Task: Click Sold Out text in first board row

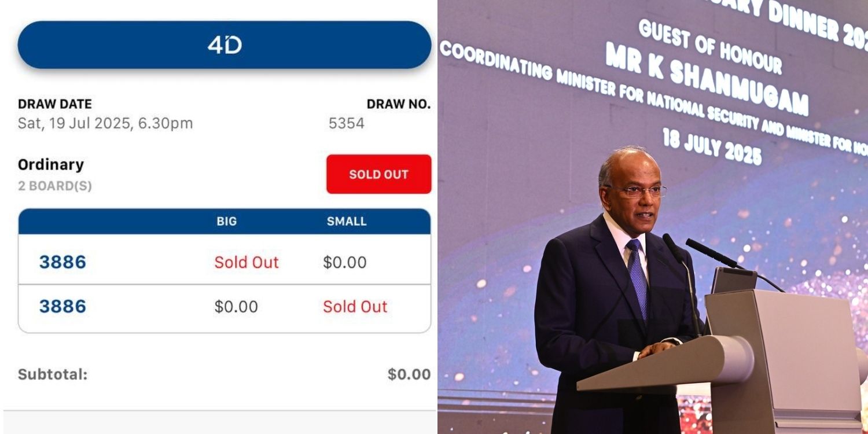Action: point(247,262)
